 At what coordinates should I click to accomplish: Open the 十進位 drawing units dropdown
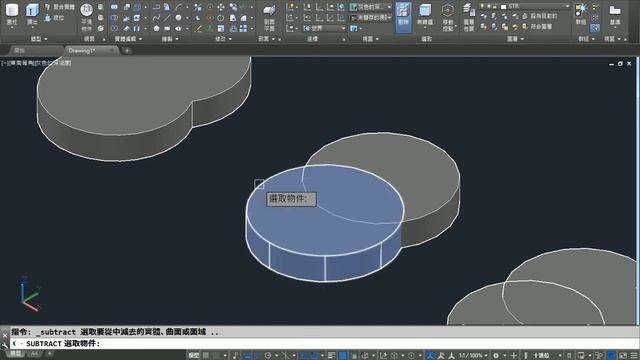(547, 356)
